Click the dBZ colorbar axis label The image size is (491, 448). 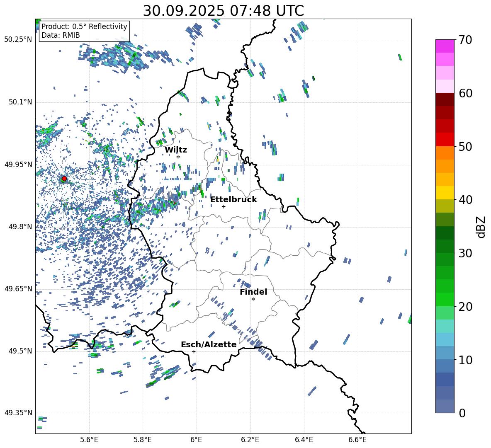(481, 227)
